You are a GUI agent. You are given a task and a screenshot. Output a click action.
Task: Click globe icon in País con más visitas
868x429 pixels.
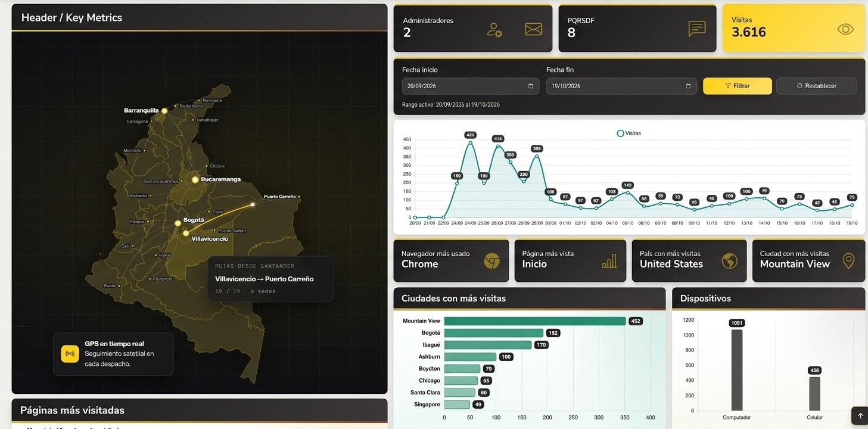(x=729, y=261)
